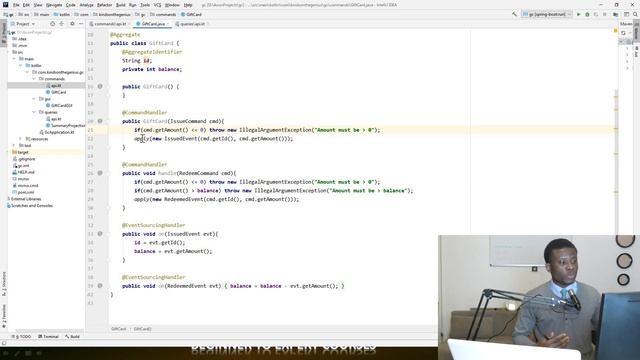Select GiftCard class in project tree
Viewport: 640px width, 360px height.
(56, 92)
